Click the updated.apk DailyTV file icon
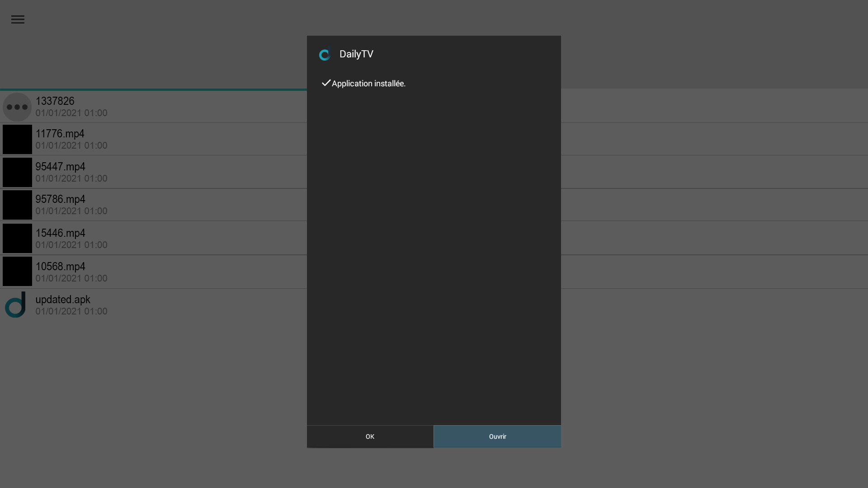 tap(16, 305)
